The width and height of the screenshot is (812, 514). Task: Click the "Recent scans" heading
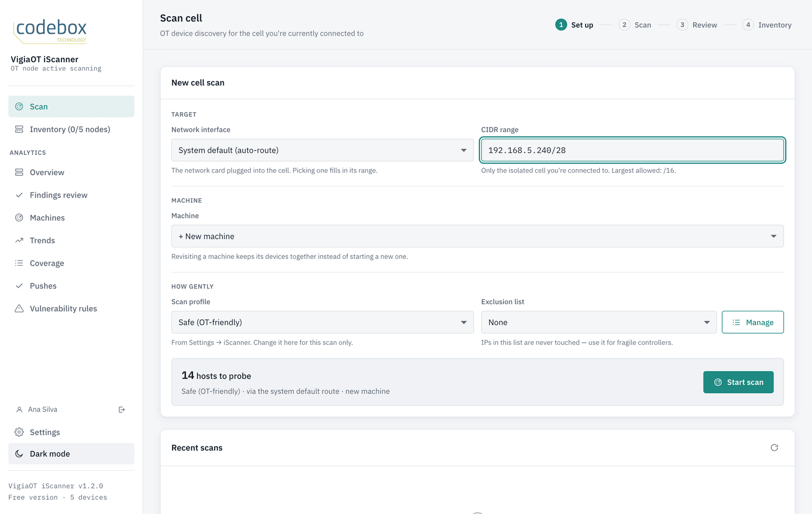point(197,448)
